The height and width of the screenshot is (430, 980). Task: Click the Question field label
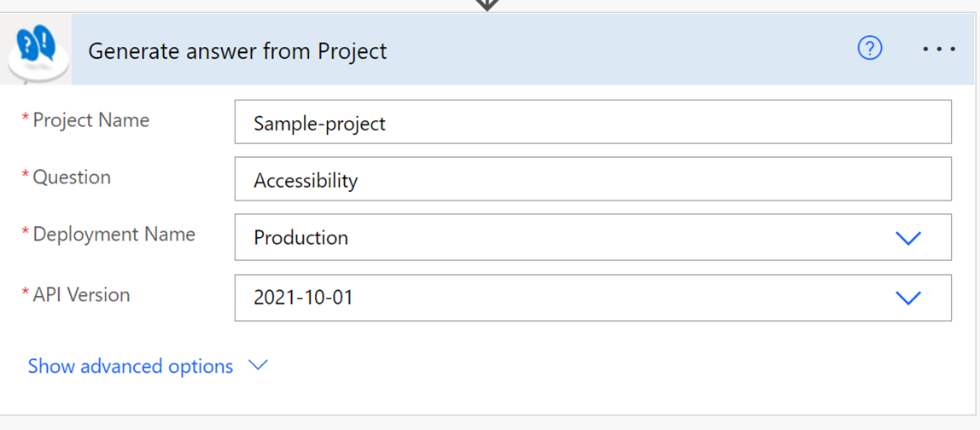click(72, 177)
